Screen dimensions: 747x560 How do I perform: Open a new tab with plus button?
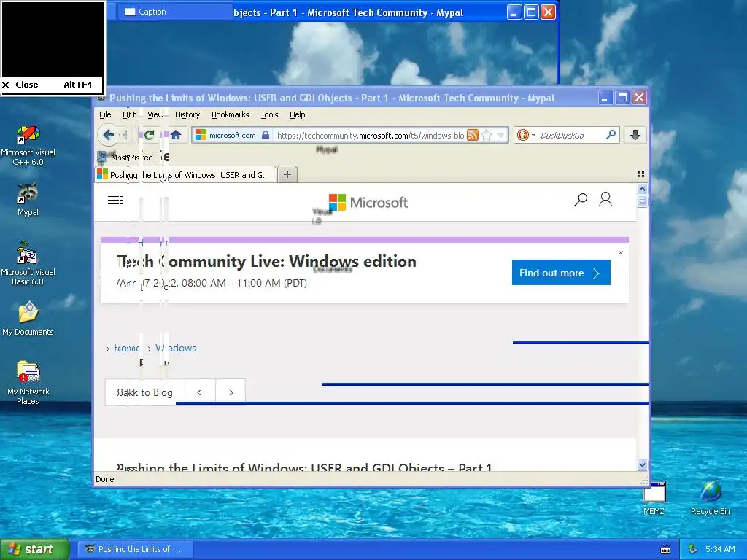click(x=287, y=174)
